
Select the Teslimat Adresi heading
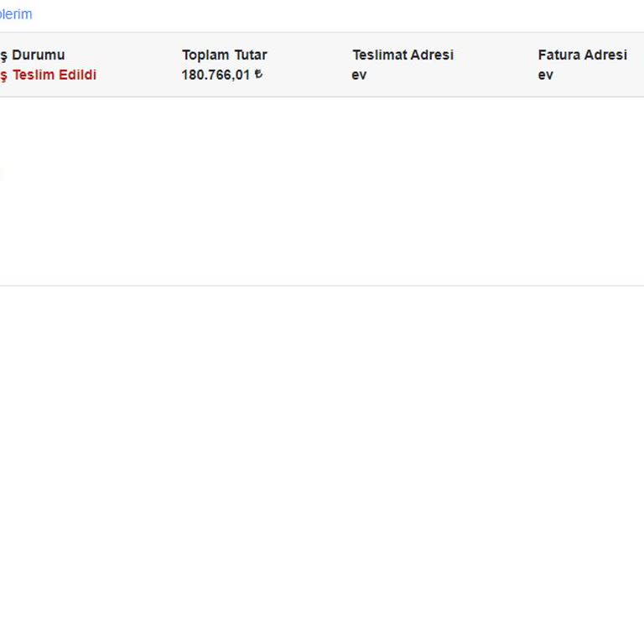pos(402,55)
